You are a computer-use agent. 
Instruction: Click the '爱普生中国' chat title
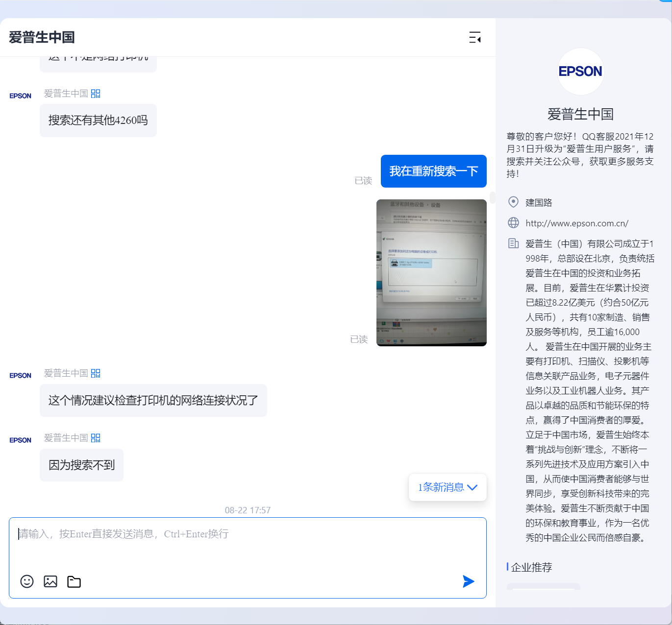coord(42,37)
